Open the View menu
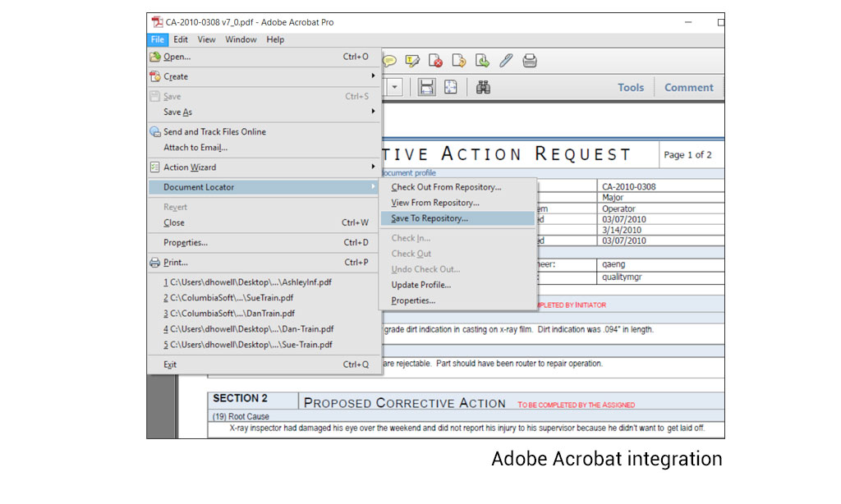 coord(206,39)
